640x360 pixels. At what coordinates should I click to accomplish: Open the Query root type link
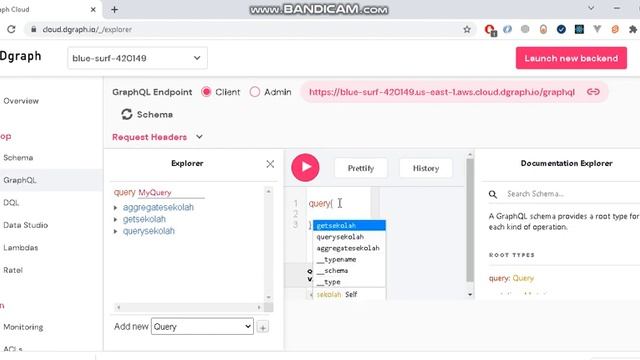pos(523,278)
